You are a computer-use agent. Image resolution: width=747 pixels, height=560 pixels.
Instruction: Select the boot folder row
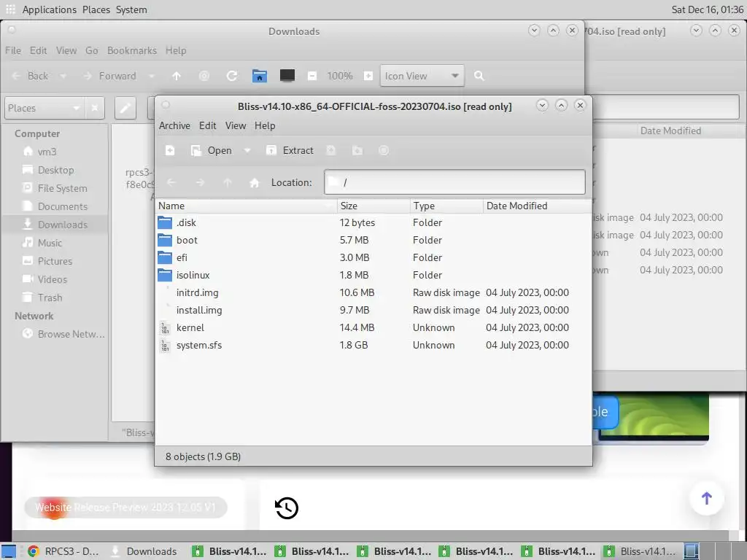click(373, 240)
